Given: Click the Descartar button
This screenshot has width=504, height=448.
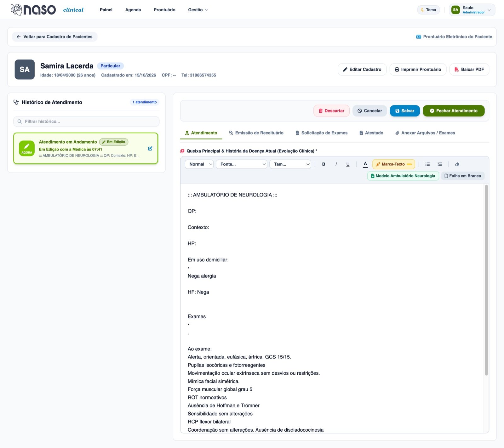Looking at the screenshot, I should (x=331, y=111).
